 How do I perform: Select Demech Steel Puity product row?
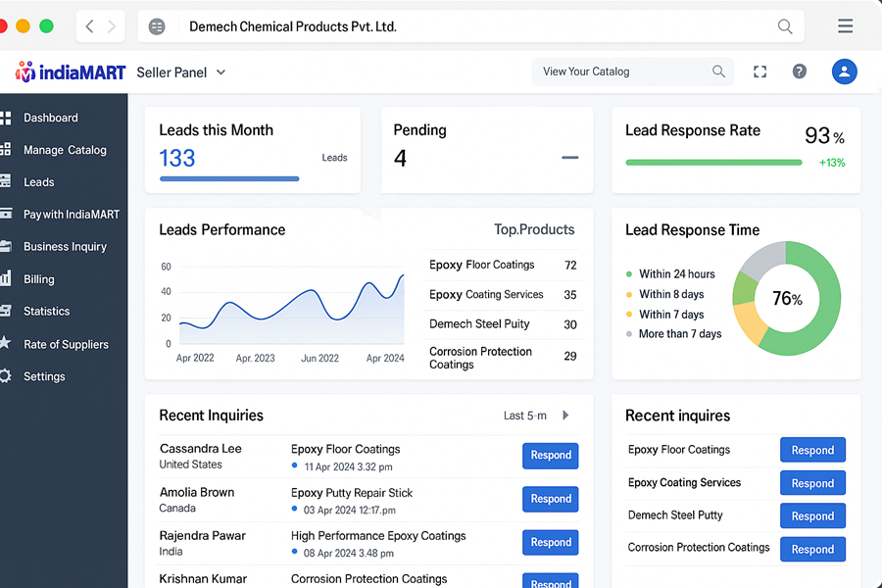coord(503,324)
